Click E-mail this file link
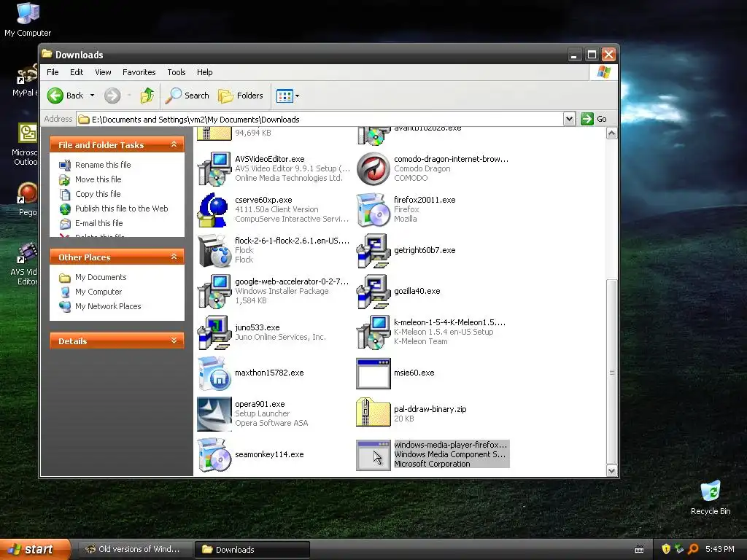747x560 pixels. (x=98, y=223)
